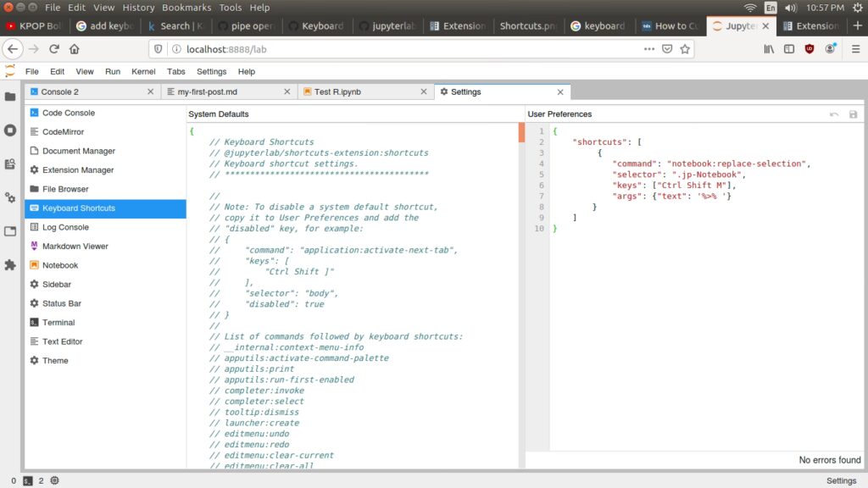
Task: Select Notebook in settings list
Action: (60, 265)
